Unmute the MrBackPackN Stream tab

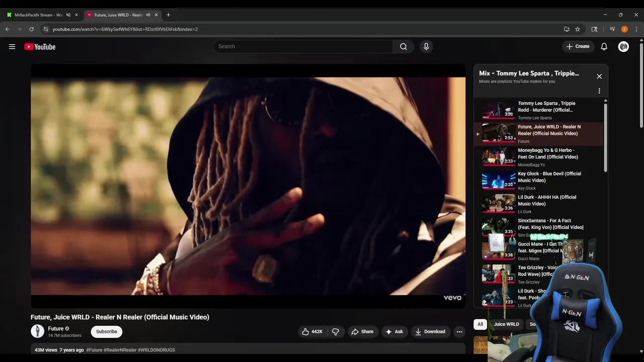68,15
